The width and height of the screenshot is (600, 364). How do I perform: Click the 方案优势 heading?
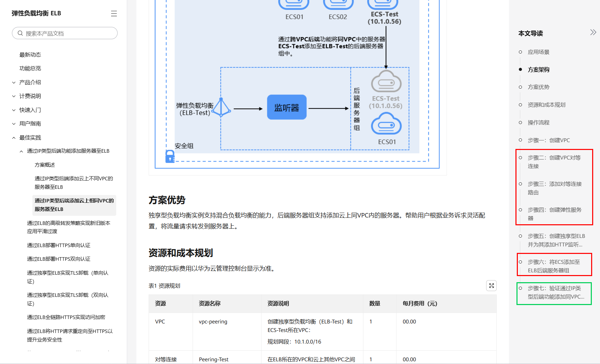[167, 200]
